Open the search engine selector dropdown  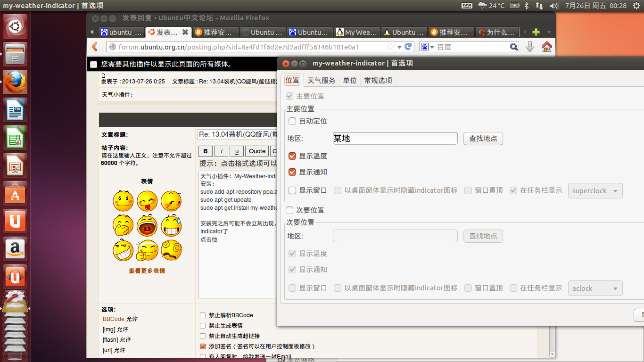coord(427,47)
